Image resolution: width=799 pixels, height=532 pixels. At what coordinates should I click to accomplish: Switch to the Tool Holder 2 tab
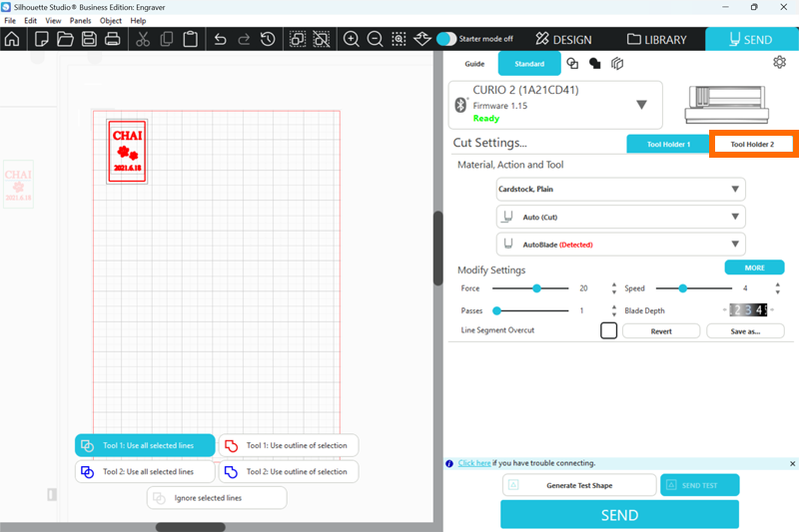tap(752, 144)
